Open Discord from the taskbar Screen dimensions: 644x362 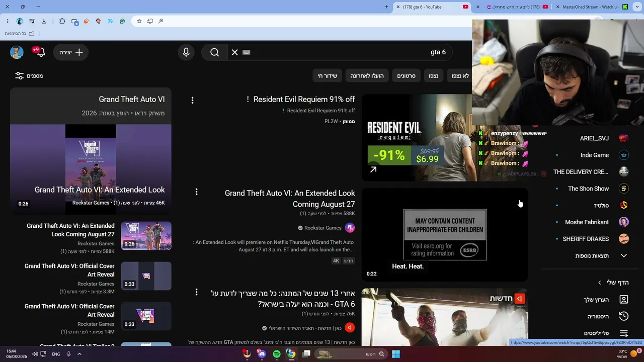[262, 354]
